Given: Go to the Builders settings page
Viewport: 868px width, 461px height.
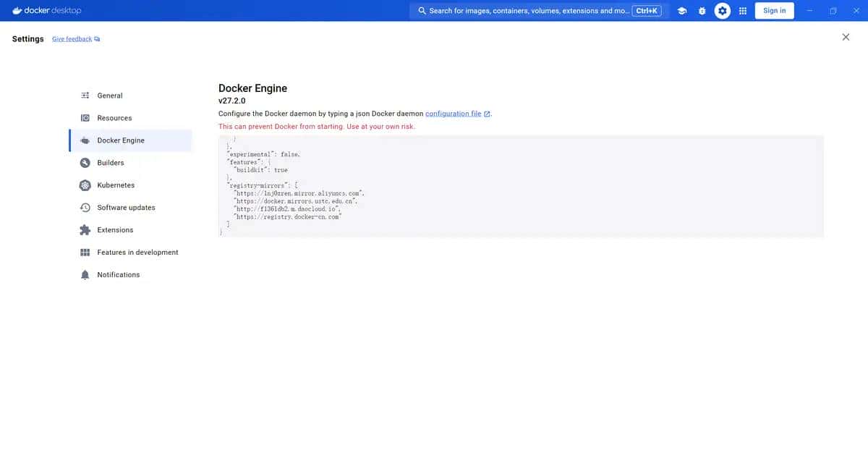Looking at the screenshot, I should pyautogui.click(x=111, y=163).
